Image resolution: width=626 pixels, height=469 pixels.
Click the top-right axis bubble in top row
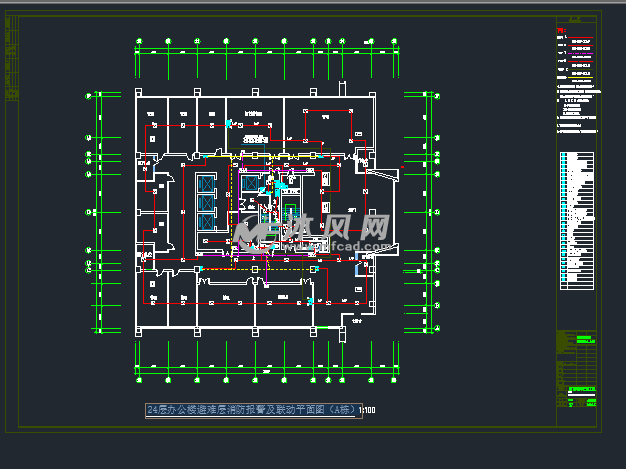click(x=396, y=41)
